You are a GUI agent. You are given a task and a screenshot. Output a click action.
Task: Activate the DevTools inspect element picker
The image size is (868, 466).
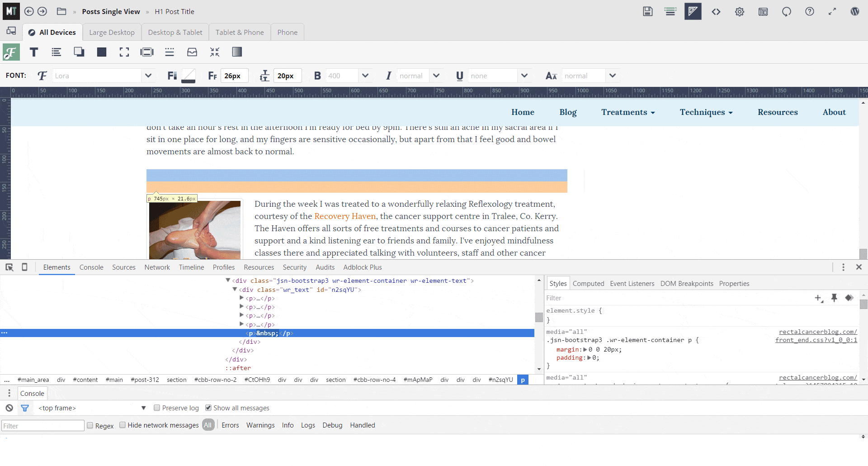click(x=9, y=267)
